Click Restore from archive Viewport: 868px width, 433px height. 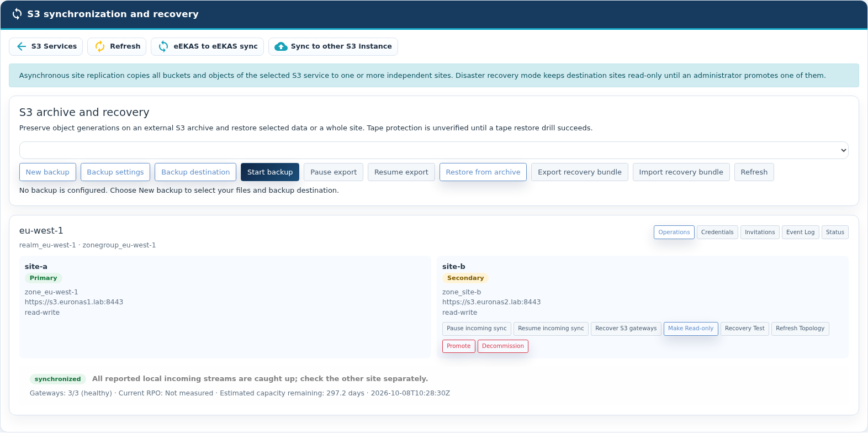[x=483, y=172]
